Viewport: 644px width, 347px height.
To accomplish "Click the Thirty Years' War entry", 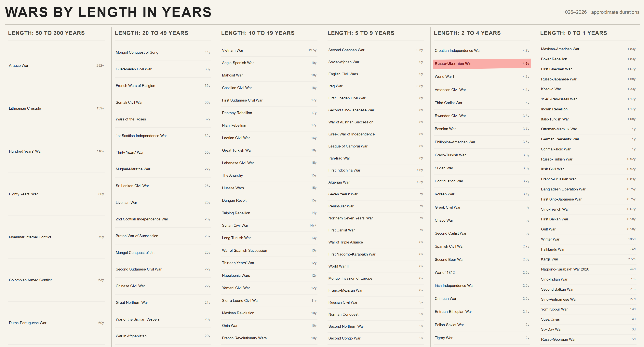I will (163, 152).
